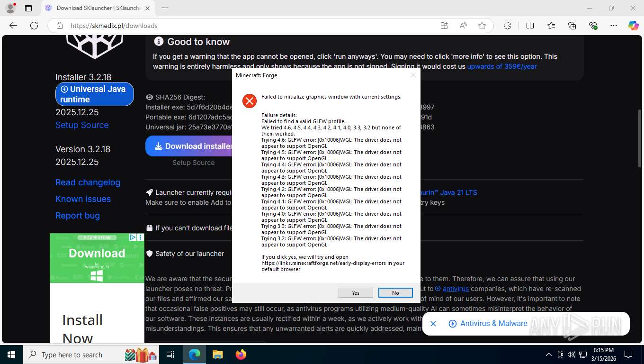Open the antivirus link in safety text

pos(456,289)
